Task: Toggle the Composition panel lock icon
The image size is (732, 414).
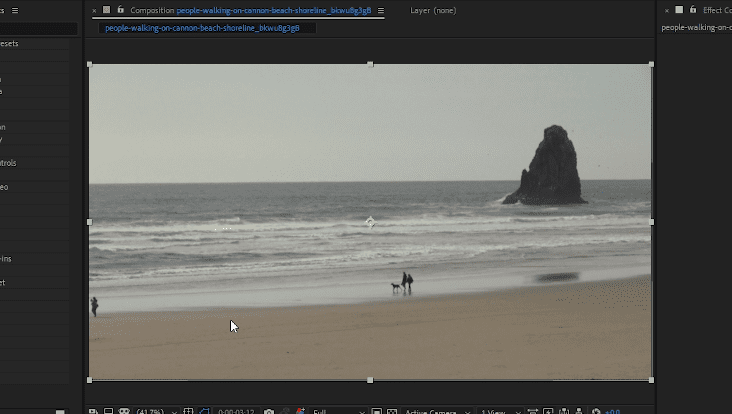Action: (120, 11)
